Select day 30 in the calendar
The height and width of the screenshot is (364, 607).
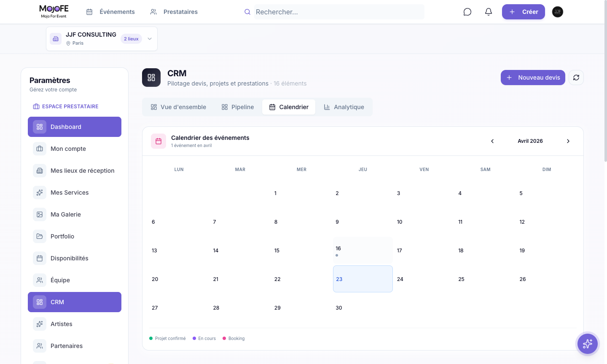[x=363, y=308]
